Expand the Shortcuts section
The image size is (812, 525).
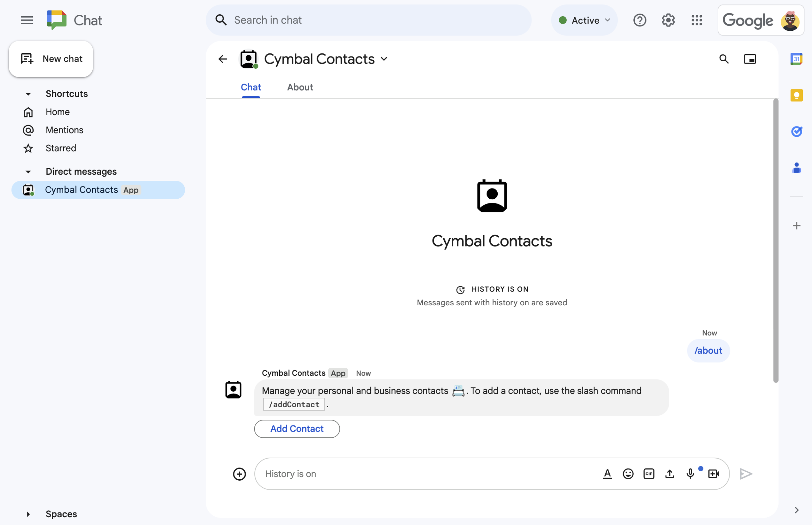[28, 93]
